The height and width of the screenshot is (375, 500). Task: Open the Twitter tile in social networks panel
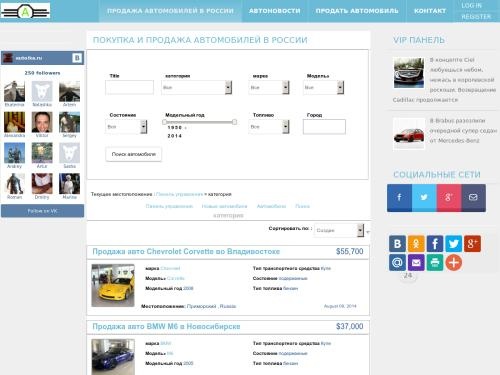424,198
